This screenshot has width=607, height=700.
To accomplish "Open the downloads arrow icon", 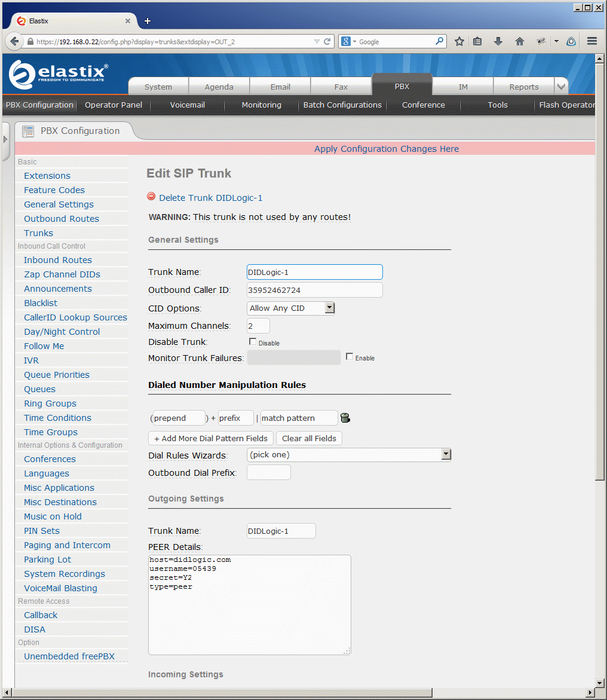I will click(x=498, y=41).
